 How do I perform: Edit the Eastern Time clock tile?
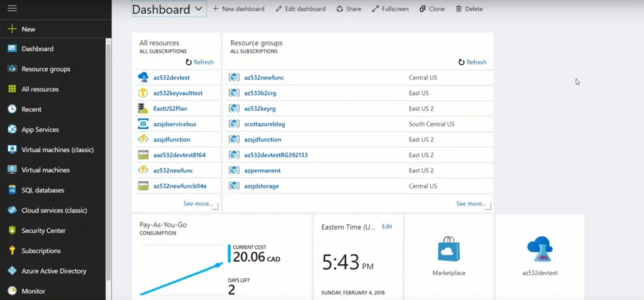click(x=387, y=226)
